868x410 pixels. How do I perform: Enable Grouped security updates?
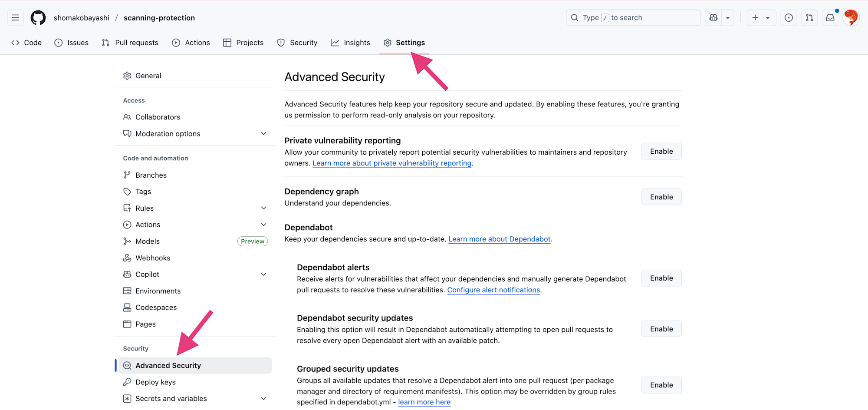click(661, 385)
